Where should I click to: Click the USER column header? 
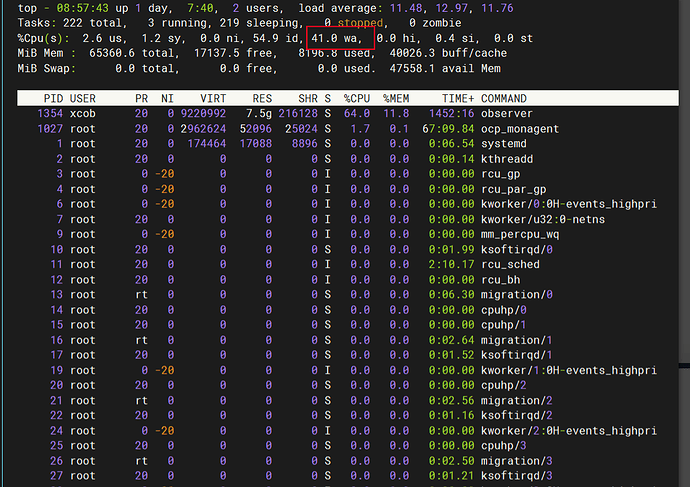82,98
